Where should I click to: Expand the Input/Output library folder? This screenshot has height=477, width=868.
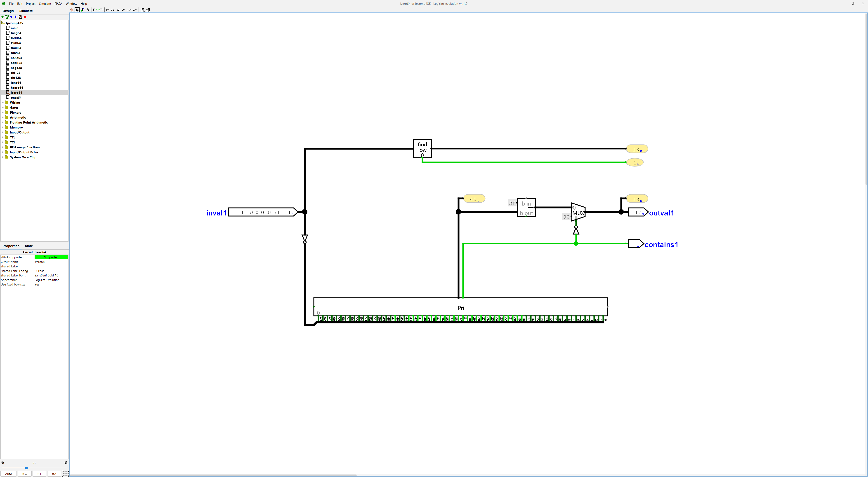[x=3, y=132]
